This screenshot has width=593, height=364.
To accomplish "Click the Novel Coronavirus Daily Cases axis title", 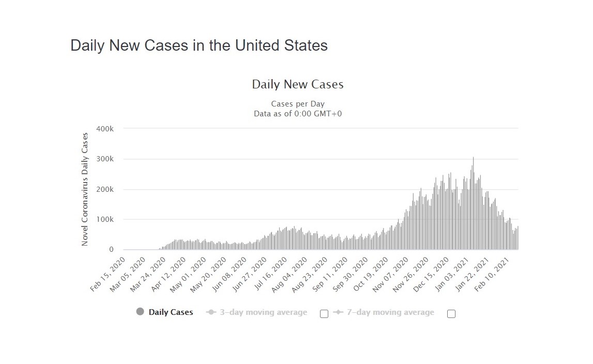I will 85,189.
